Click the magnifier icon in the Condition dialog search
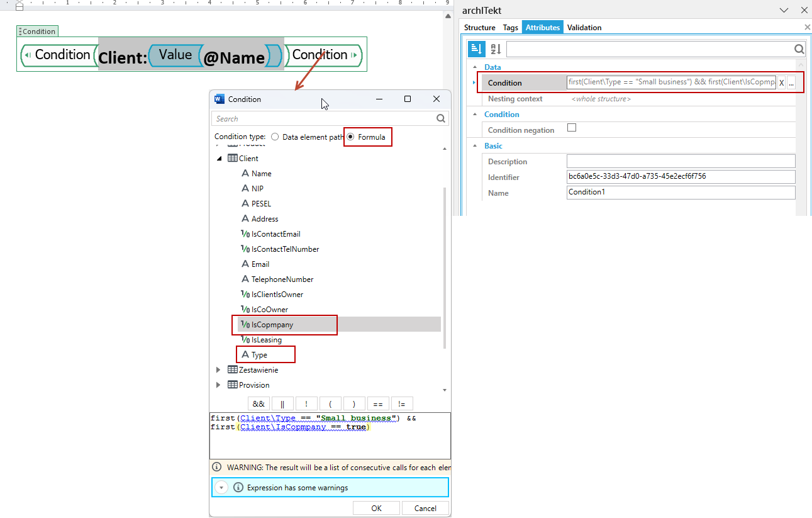The width and height of the screenshot is (812, 518). (x=442, y=118)
